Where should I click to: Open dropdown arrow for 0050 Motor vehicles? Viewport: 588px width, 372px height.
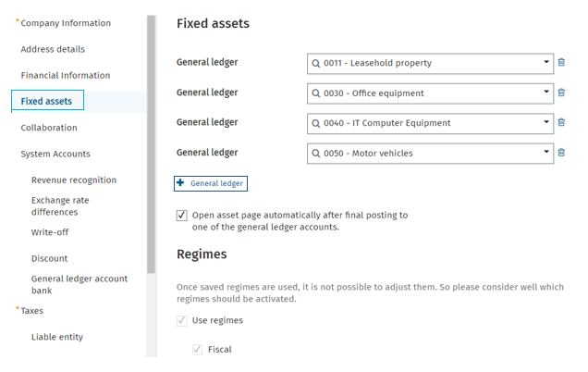(x=546, y=152)
